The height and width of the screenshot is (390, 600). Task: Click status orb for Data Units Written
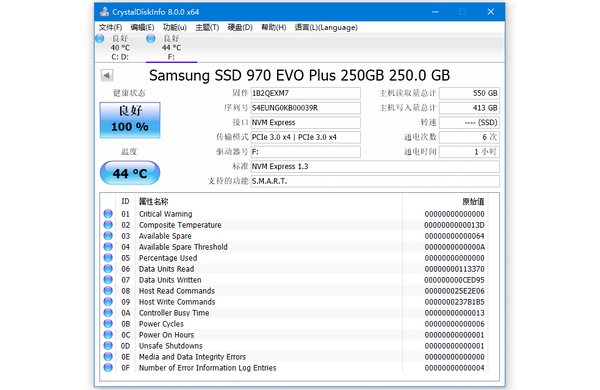pos(108,280)
